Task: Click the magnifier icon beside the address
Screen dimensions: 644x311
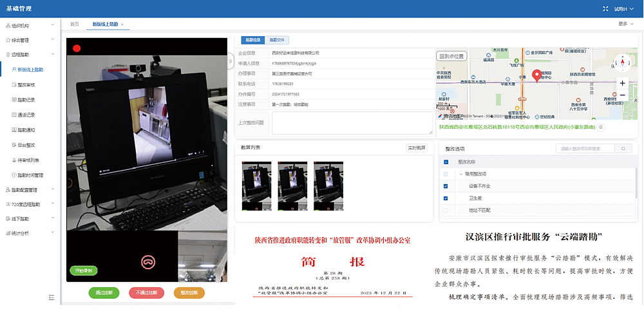Action: 601,127
